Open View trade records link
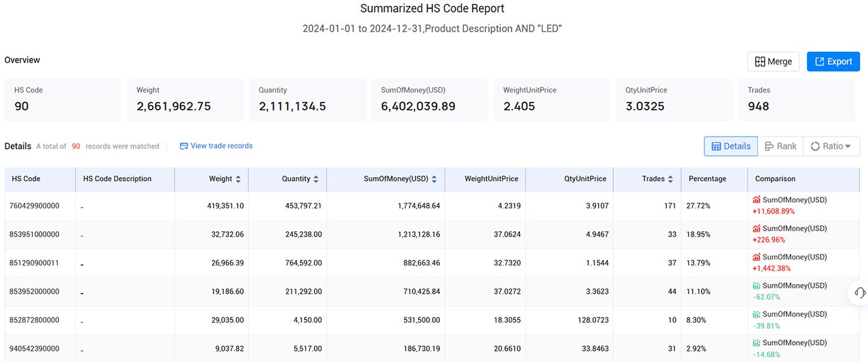Screen dimensions: 868x362 [216, 146]
